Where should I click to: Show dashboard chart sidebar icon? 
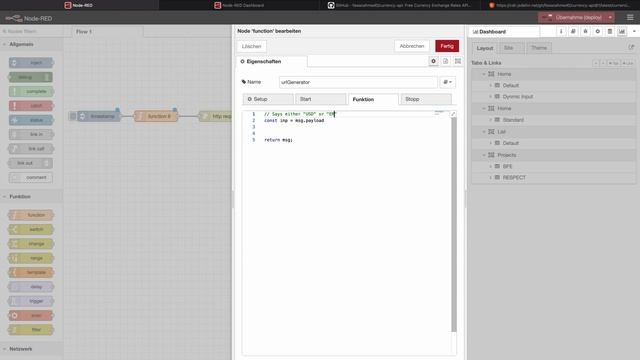coord(622,31)
